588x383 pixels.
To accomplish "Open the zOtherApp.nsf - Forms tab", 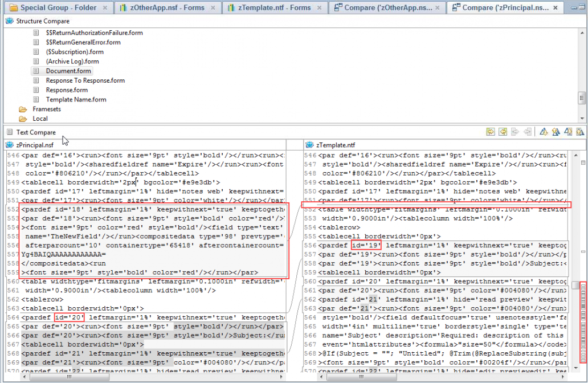I will tap(168, 7).
